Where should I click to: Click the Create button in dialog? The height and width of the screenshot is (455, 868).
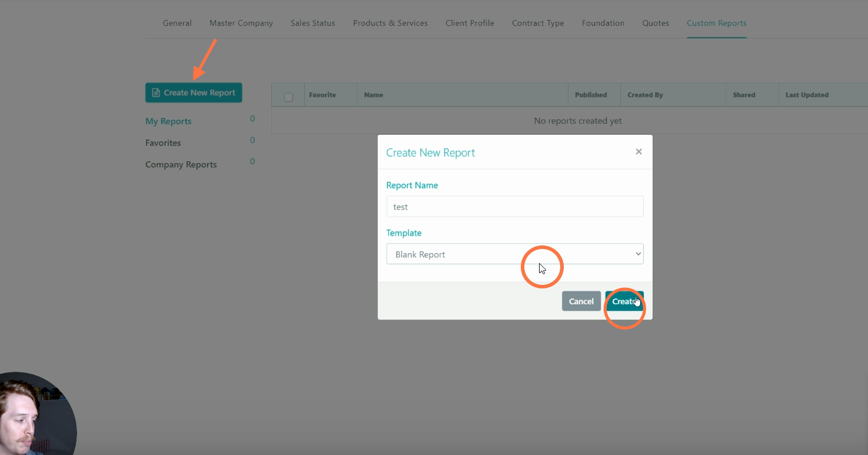point(624,301)
